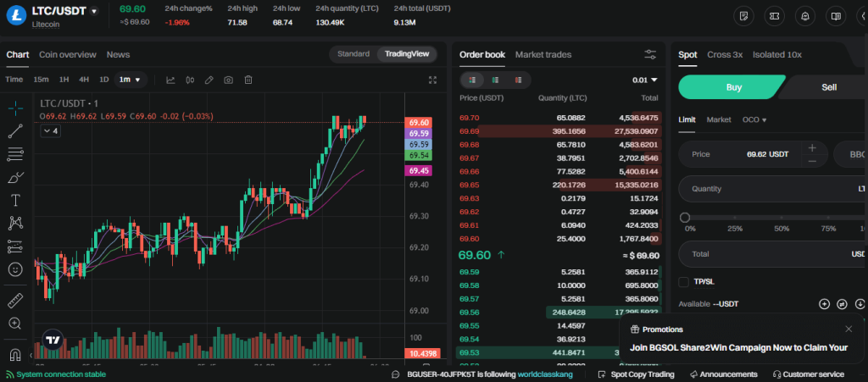The image size is (868, 382).
Task: Show only buy orders in order book
Action: tap(495, 80)
